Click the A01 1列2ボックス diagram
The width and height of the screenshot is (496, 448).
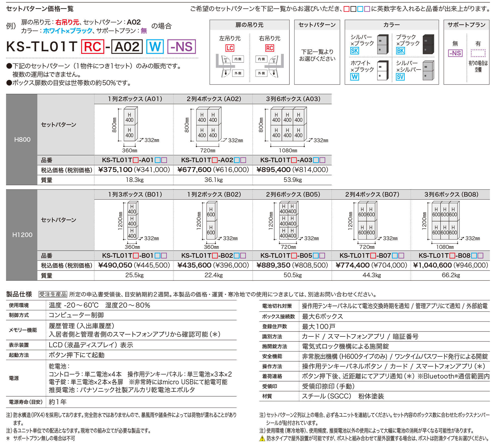tap(130, 124)
